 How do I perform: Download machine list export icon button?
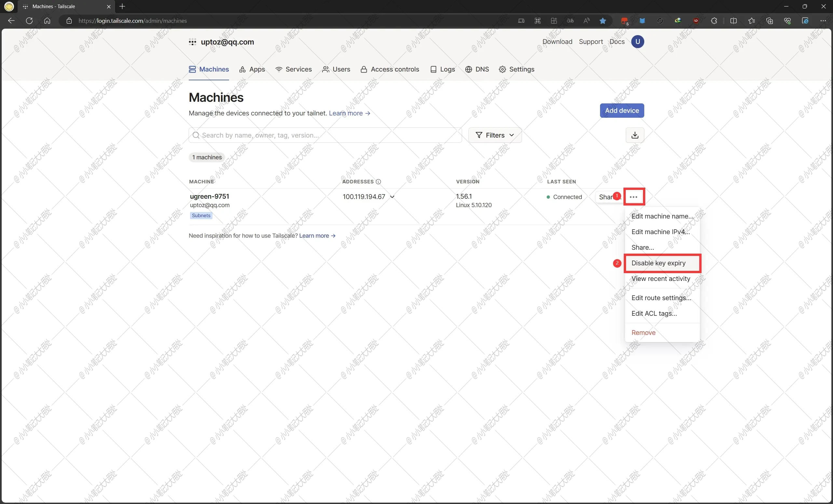pyautogui.click(x=635, y=135)
